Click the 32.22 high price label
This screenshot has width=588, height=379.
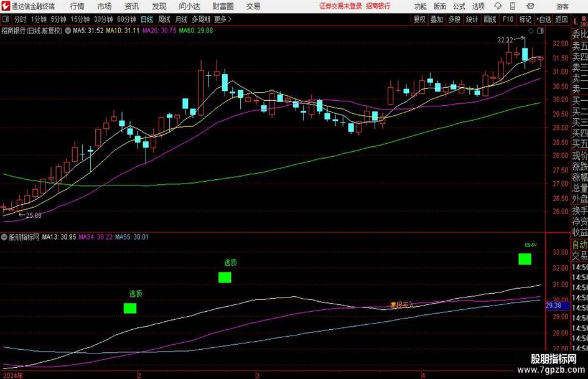pos(505,40)
